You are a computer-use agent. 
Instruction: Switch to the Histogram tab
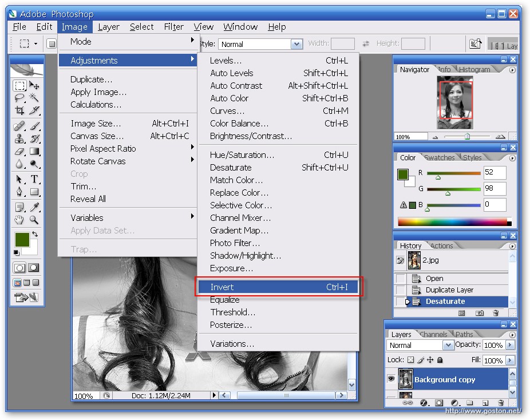(x=474, y=69)
